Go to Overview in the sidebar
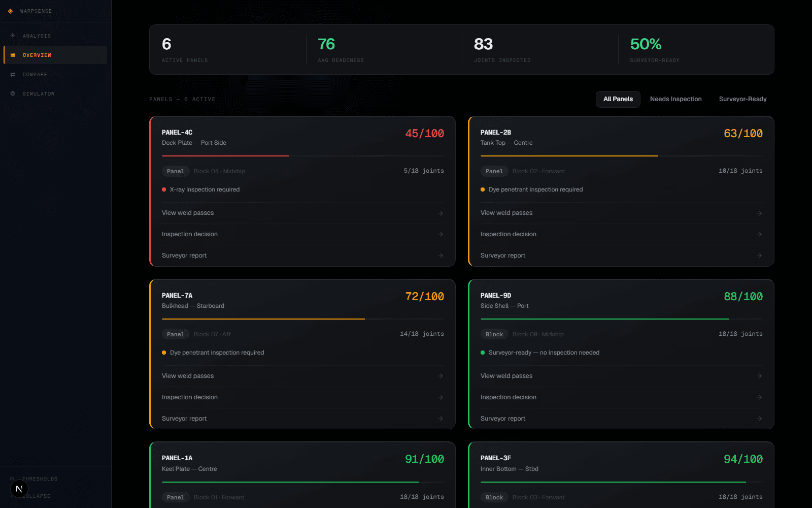812x508 pixels. pos(55,55)
